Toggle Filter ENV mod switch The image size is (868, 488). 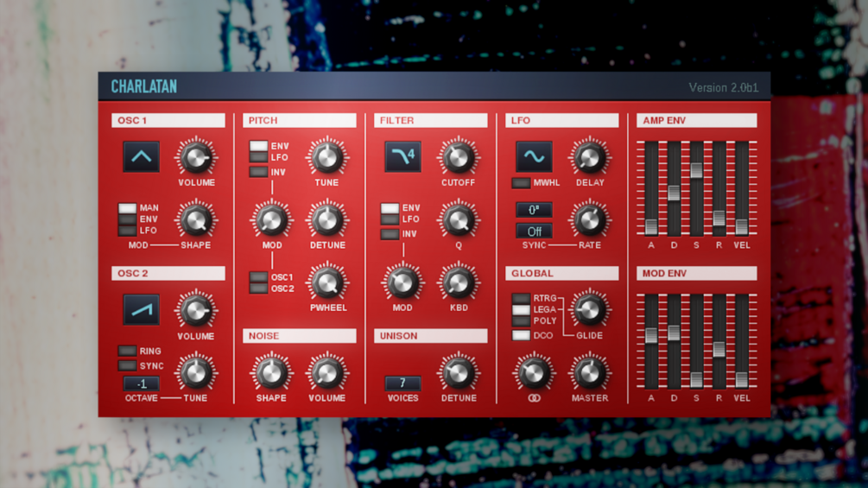click(390, 208)
